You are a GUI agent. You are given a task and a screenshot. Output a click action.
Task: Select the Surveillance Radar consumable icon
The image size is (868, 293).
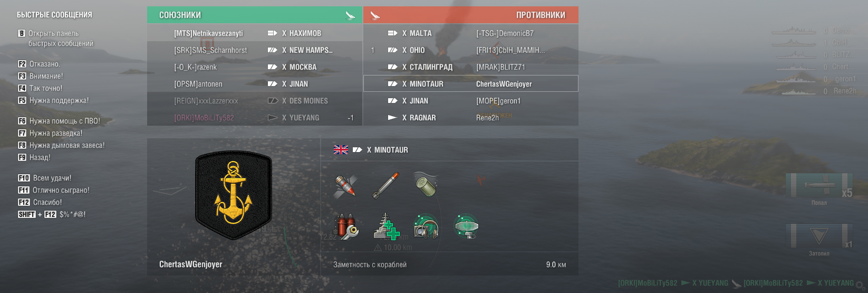coord(466,226)
